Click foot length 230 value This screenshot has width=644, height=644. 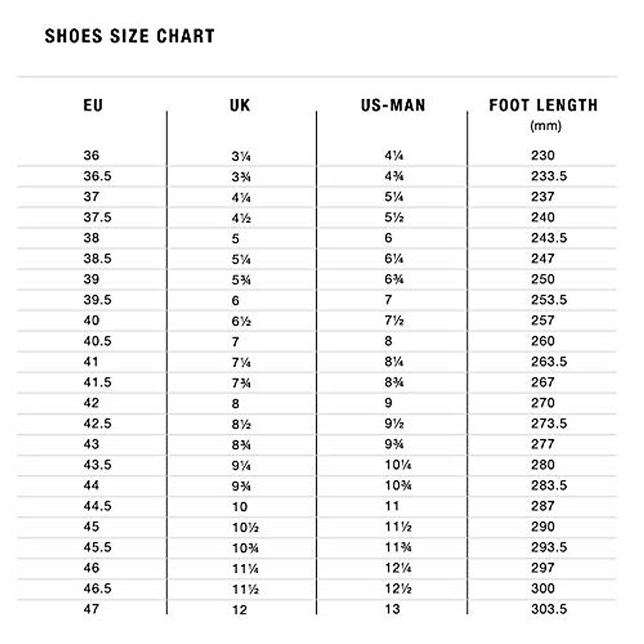543,156
